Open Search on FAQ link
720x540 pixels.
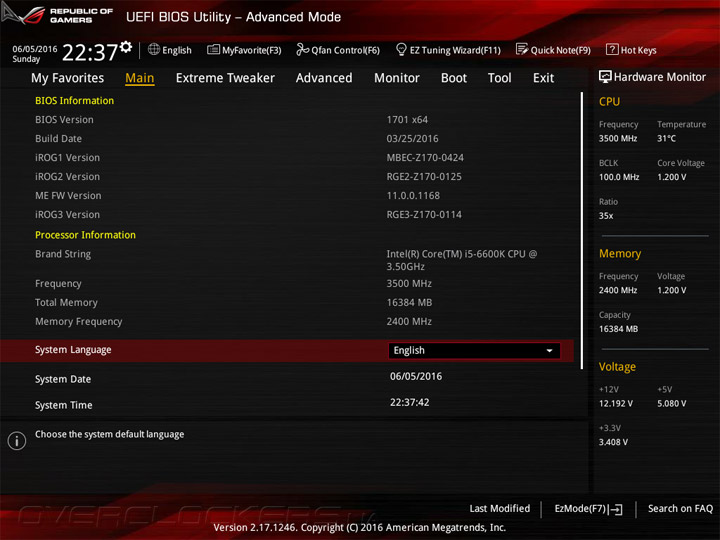(x=680, y=509)
